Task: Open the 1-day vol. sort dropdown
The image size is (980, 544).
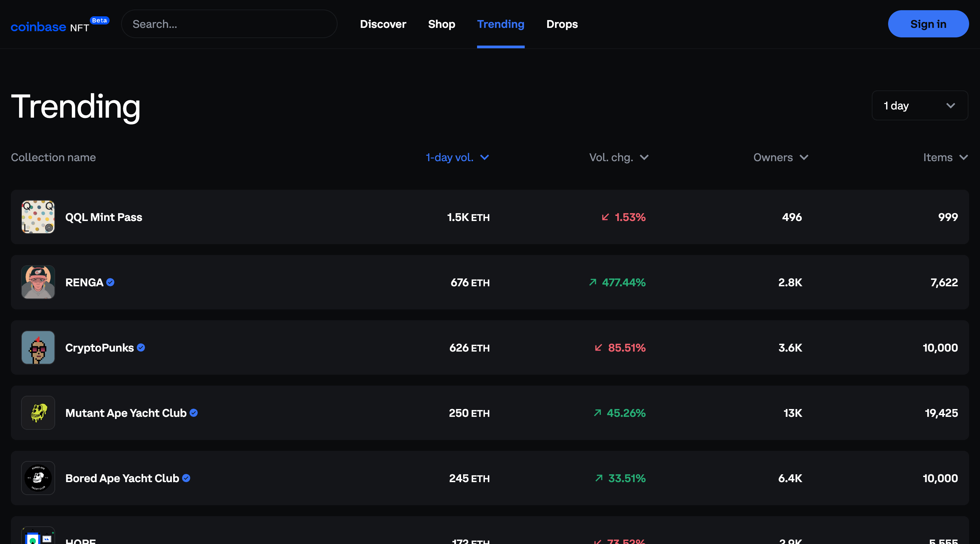Action: click(458, 157)
